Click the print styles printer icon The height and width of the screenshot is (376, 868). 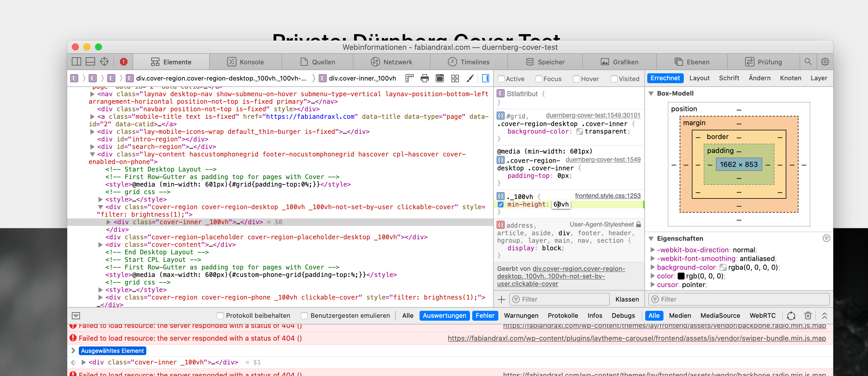click(x=424, y=79)
